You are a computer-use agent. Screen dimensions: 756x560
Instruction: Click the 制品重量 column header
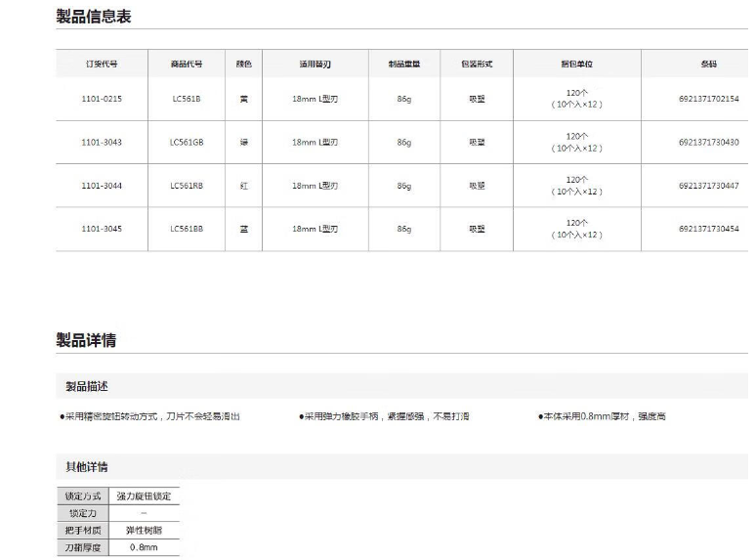[x=403, y=64]
